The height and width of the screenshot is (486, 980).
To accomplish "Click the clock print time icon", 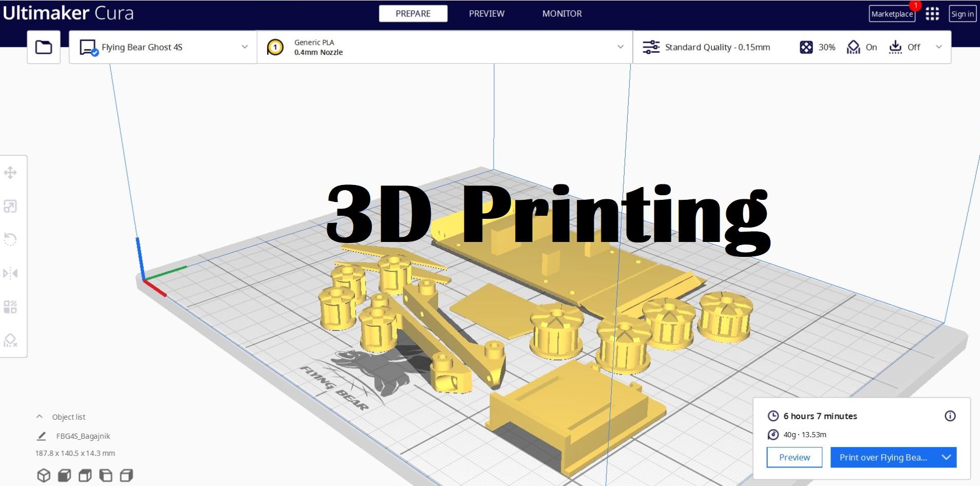I will point(773,416).
